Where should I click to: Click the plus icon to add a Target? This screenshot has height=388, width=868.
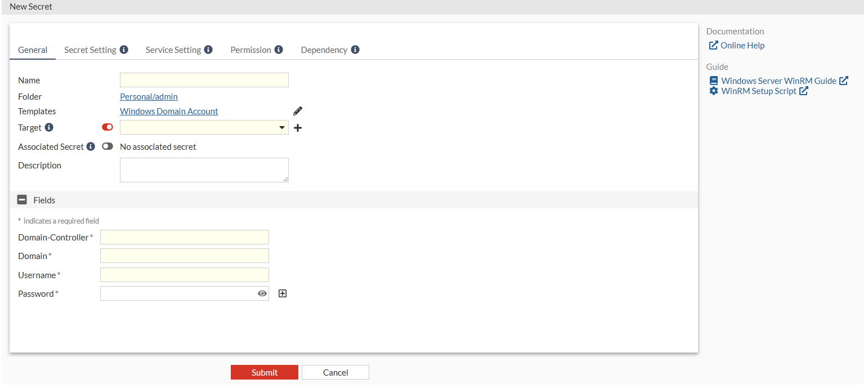coord(298,128)
